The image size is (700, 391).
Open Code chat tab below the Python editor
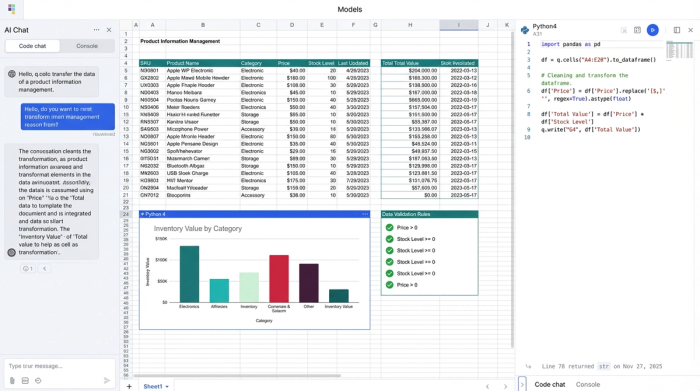point(550,384)
